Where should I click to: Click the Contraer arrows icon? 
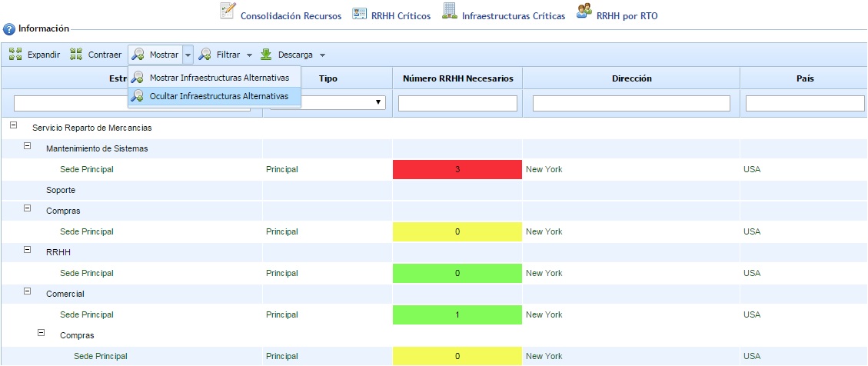[x=76, y=55]
